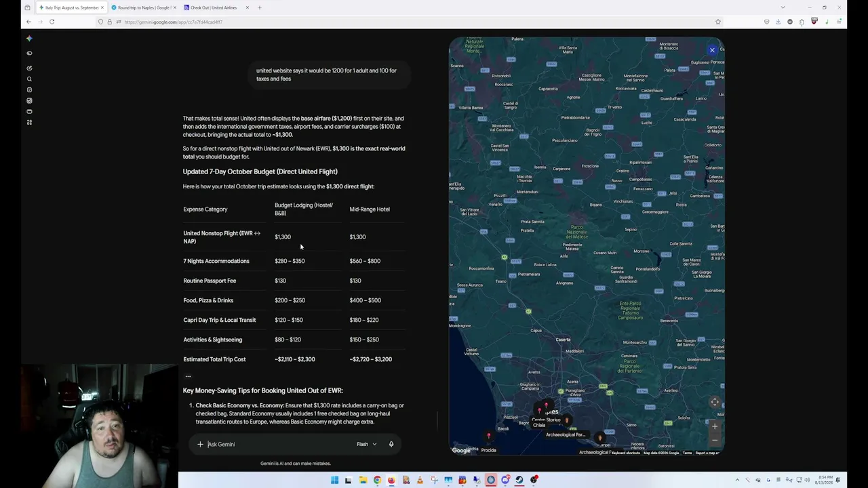
Task: Click the padlock site info icon
Action: 109,22
